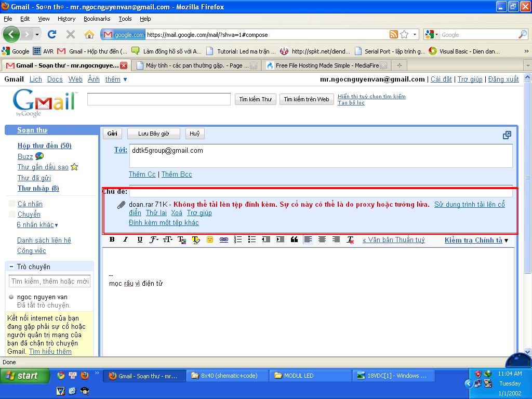
Task: Open a new tab with plus button
Action: point(400,65)
